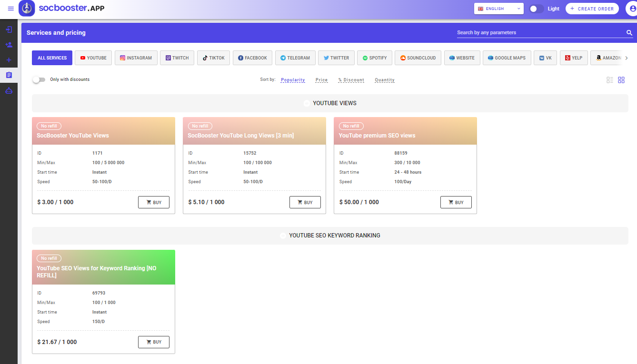Toggle the Light theme switch
The height and width of the screenshot is (364, 637).
(x=537, y=9)
